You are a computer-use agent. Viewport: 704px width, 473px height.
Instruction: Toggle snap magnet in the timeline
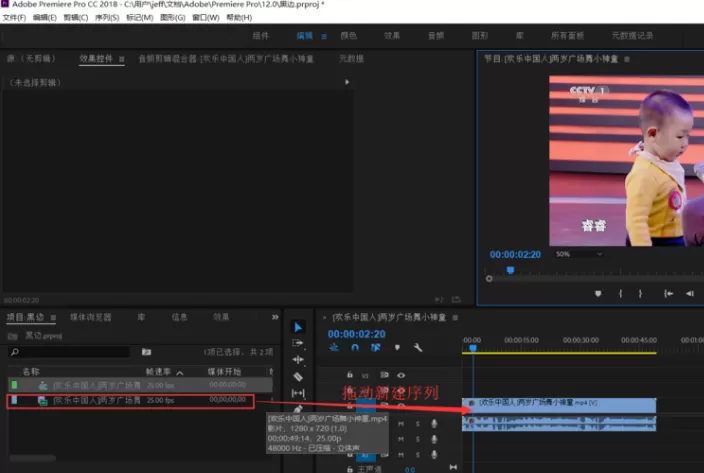click(355, 347)
